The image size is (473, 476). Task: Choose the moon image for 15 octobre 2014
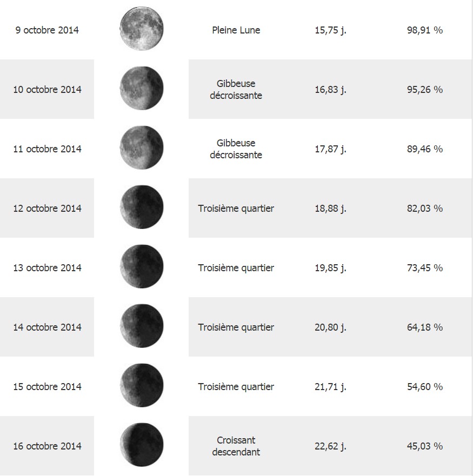pyautogui.click(x=142, y=386)
